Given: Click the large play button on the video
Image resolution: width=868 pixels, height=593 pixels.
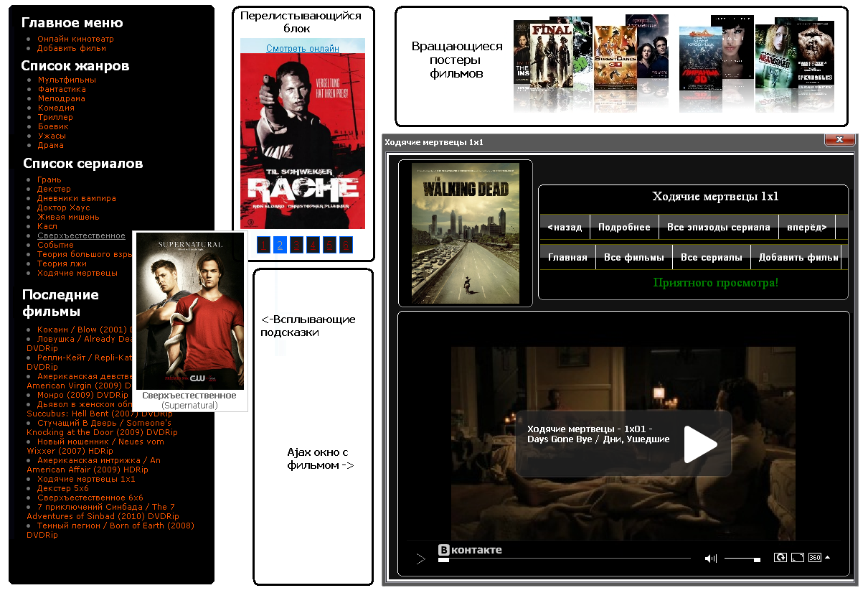Looking at the screenshot, I should 700,444.
